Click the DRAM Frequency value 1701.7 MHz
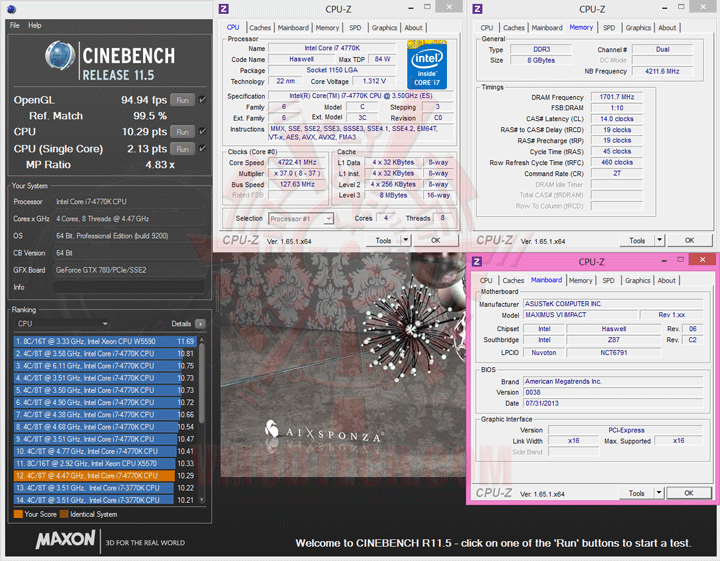 [x=617, y=97]
